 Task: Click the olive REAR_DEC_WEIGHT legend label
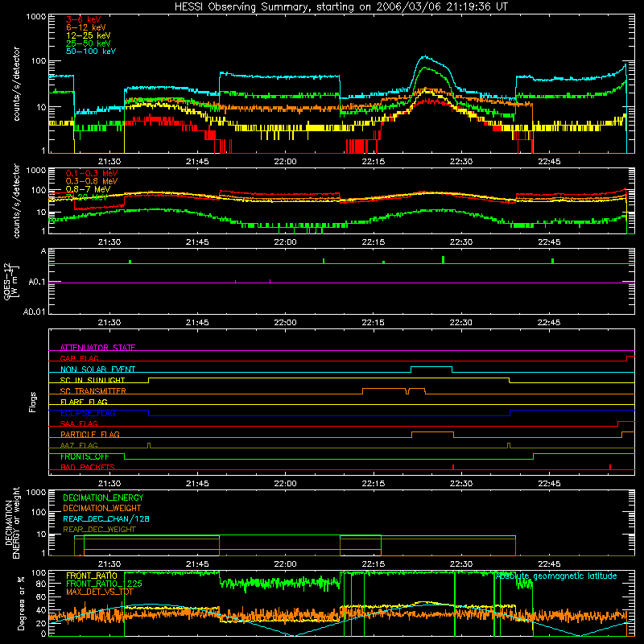(x=99, y=530)
